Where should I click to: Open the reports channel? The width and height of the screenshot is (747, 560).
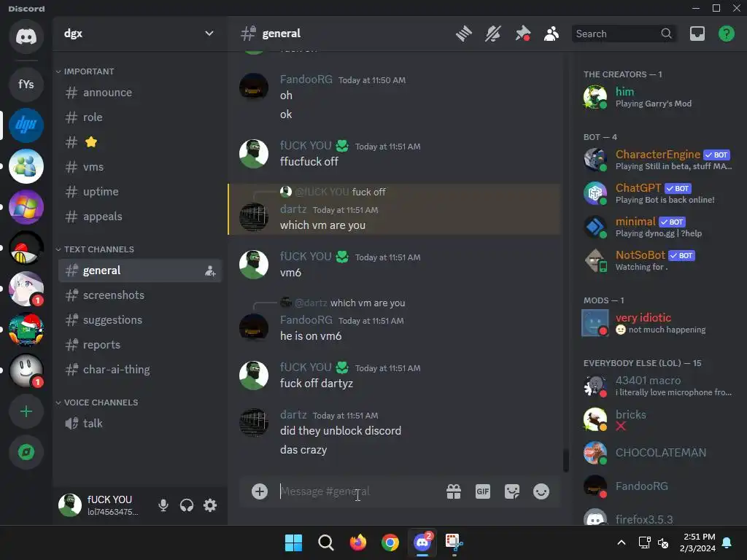click(140, 345)
